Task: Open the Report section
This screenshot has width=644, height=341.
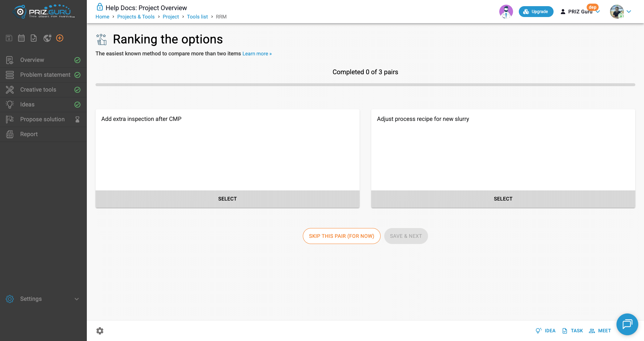Action: point(43,134)
